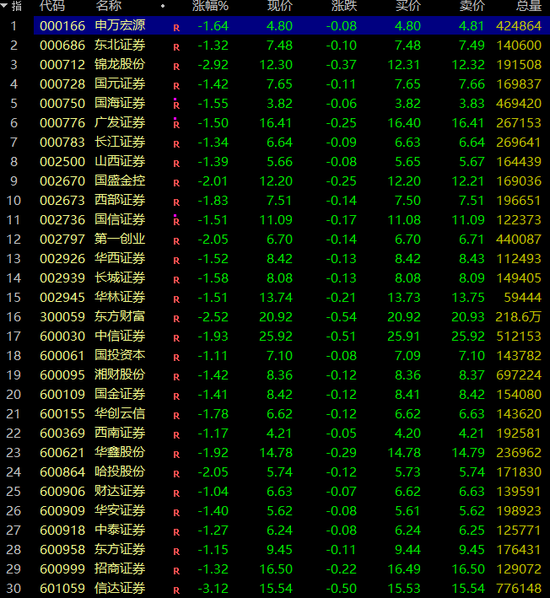The height and width of the screenshot is (598, 550).
Task: Click the R icon beside 广发证券
Action: click(x=176, y=124)
